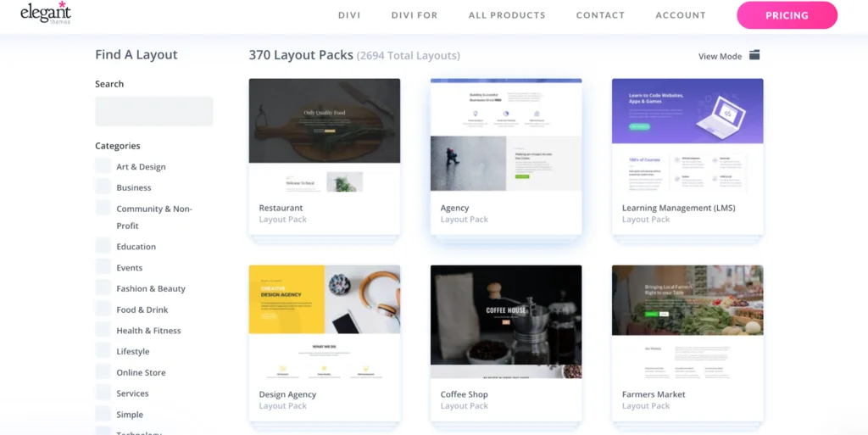Image resolution: width=868 pixels, height=435 pixels.
Task: Check the Online Store category
Action: pos(103,372)
